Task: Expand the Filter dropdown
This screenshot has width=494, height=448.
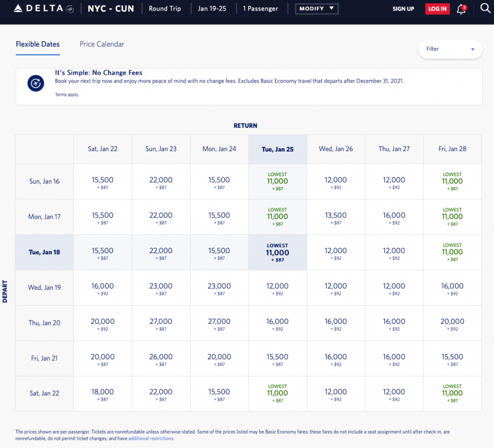Action: 450,49
